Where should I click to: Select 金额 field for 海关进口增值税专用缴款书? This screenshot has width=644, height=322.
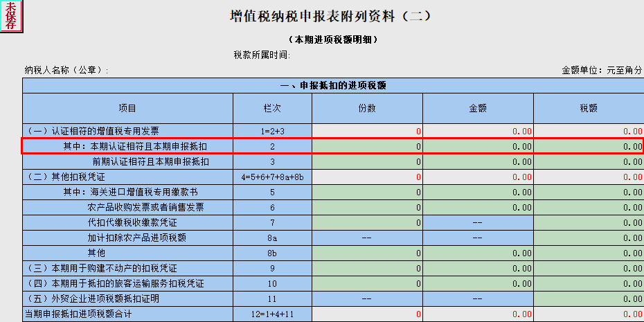478,193
